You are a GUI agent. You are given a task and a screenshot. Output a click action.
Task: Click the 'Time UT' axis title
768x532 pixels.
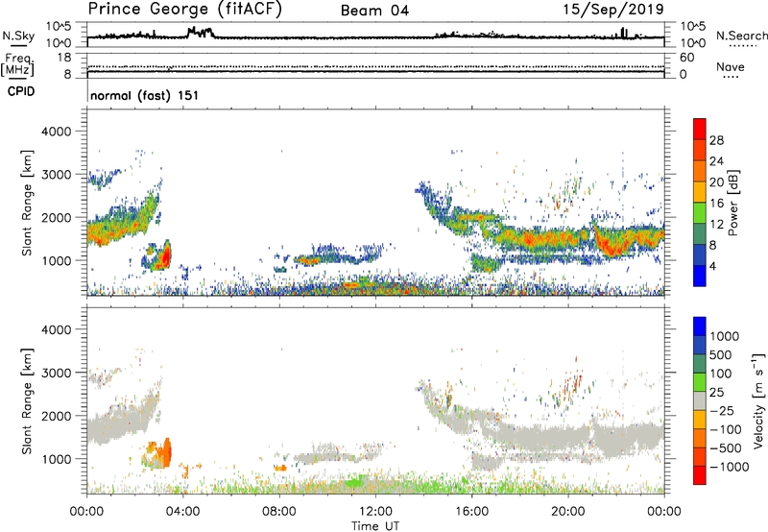point(375,526)
